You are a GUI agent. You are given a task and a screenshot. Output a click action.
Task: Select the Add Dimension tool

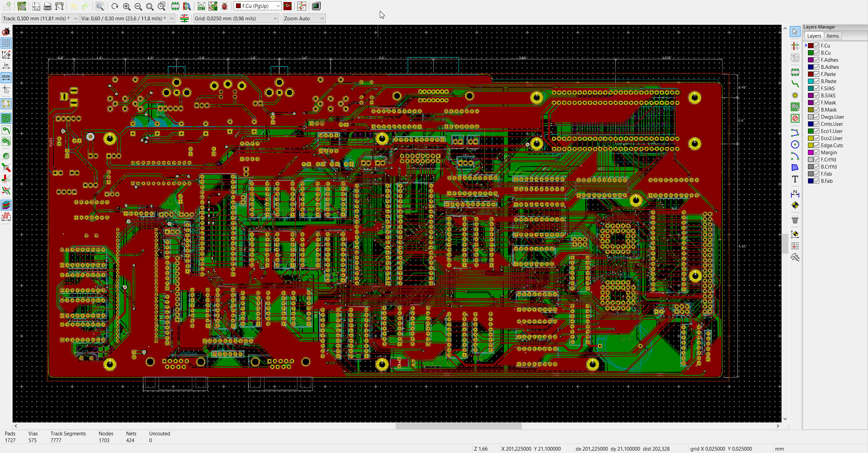point(795,194)
